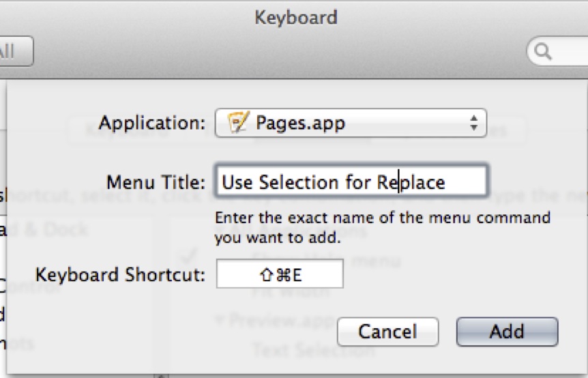The height and width of the screenshot is (378, 588).
Task: Click the Add button
Action: 506,332
